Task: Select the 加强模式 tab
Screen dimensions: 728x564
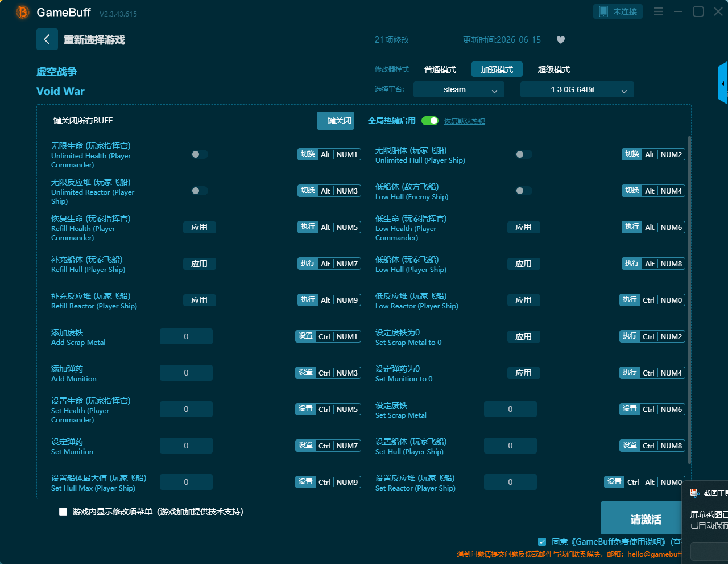Action: pos(497,69)
